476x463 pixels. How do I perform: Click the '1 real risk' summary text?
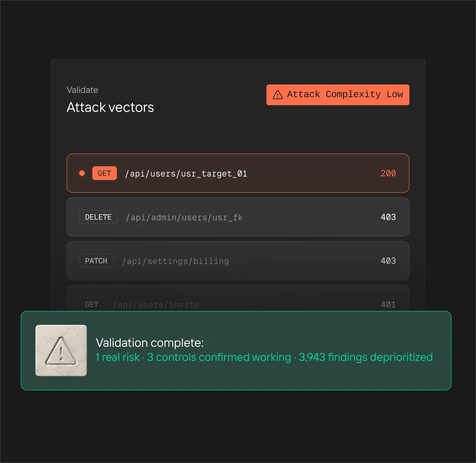click(117, 357)
